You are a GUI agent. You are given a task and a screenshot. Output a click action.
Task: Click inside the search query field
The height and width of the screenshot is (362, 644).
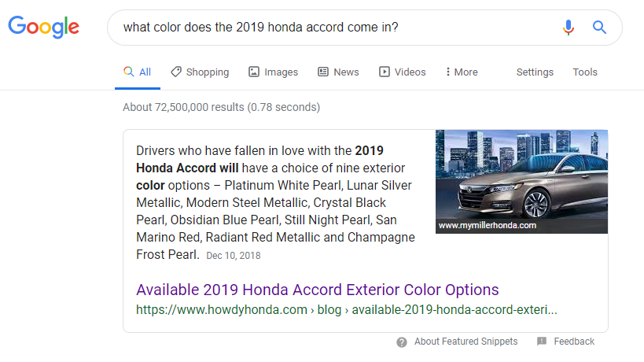[337, 28]
